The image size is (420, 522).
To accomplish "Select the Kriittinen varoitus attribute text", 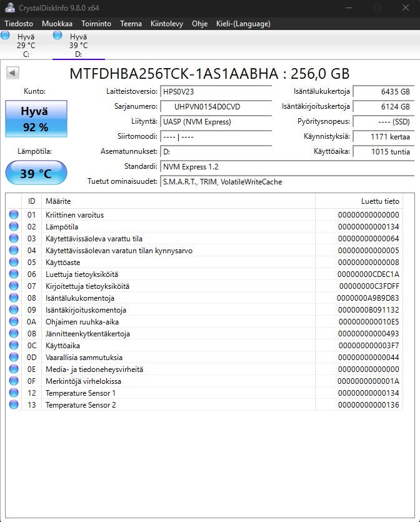I will coord(74,214).
